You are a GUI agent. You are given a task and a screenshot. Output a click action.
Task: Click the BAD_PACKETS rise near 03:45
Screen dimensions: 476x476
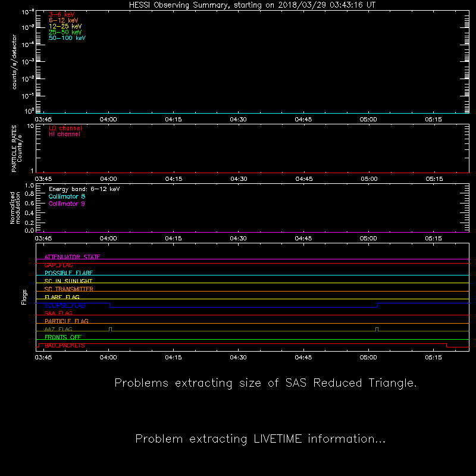[x=39, y=346]
